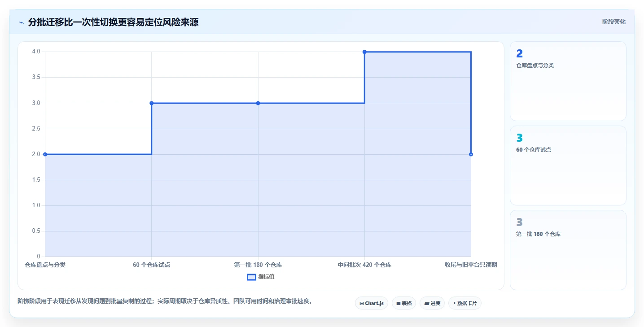Click the y-axis value 0.5
644x327 pixels.
36,231
